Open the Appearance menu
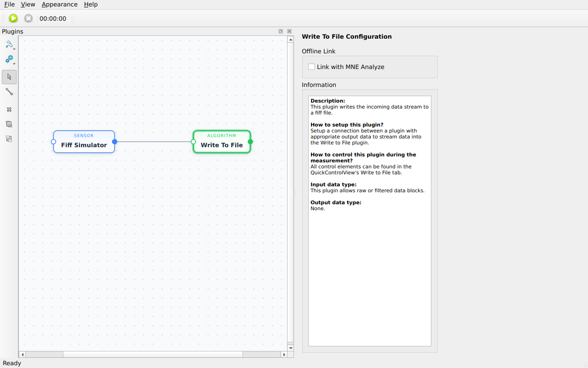 click(x=59, y=5)
